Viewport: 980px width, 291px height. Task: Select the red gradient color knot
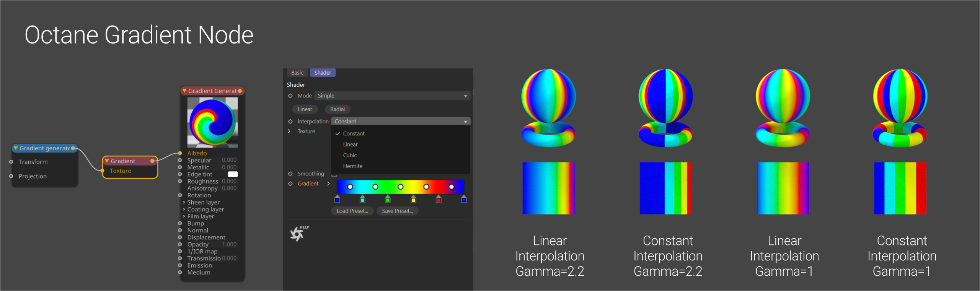[439, 200]
